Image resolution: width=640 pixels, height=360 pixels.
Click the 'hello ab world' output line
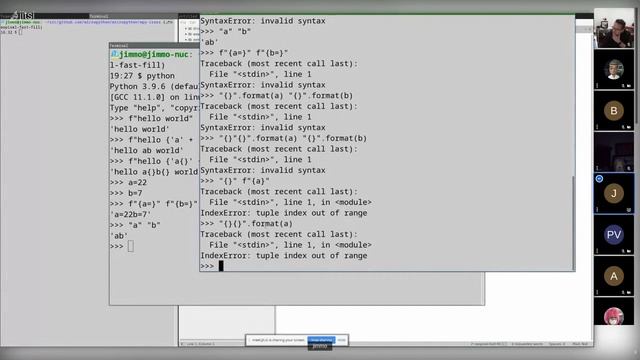pyautogui.click(x=147, y=150)
